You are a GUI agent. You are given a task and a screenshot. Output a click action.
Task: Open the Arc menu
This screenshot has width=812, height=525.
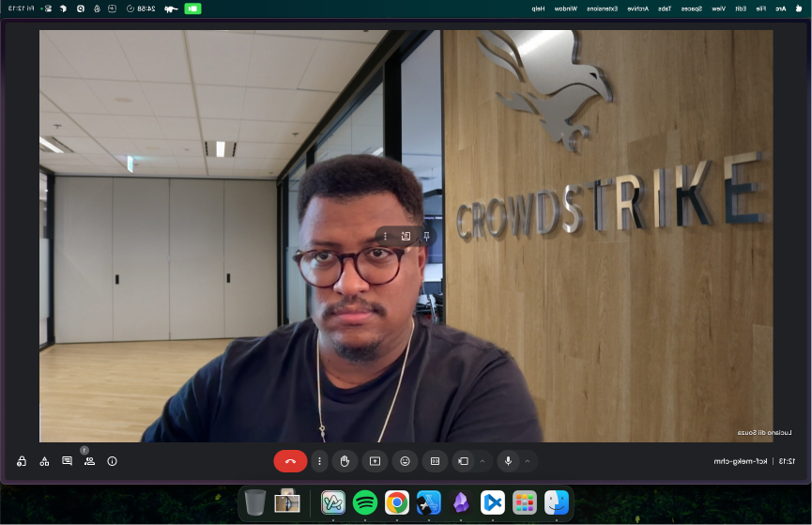pyautogui.click(x=780, y=8)
